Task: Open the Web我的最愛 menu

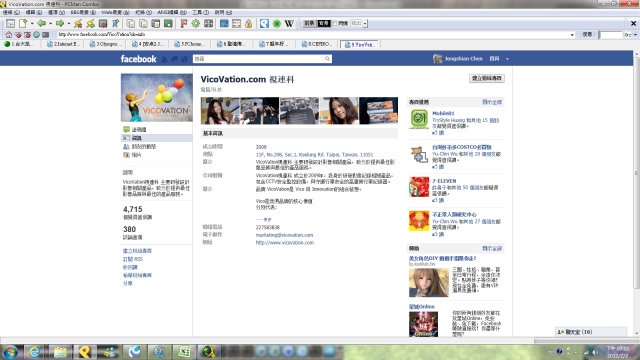Action: [x=115, y=12]
